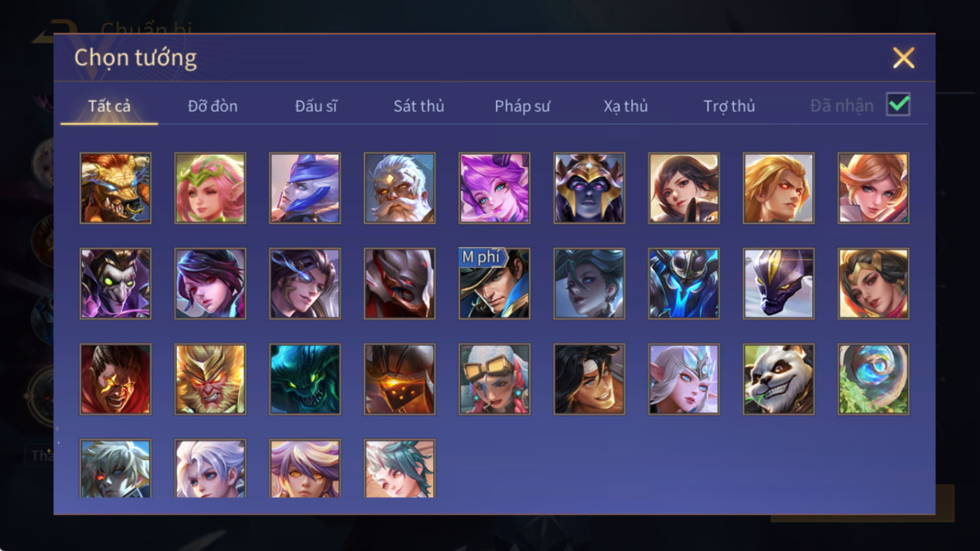This screenshot has width=980, height=551.
Task: Choose the blue armored mech hero
Action: click(683, 284)
